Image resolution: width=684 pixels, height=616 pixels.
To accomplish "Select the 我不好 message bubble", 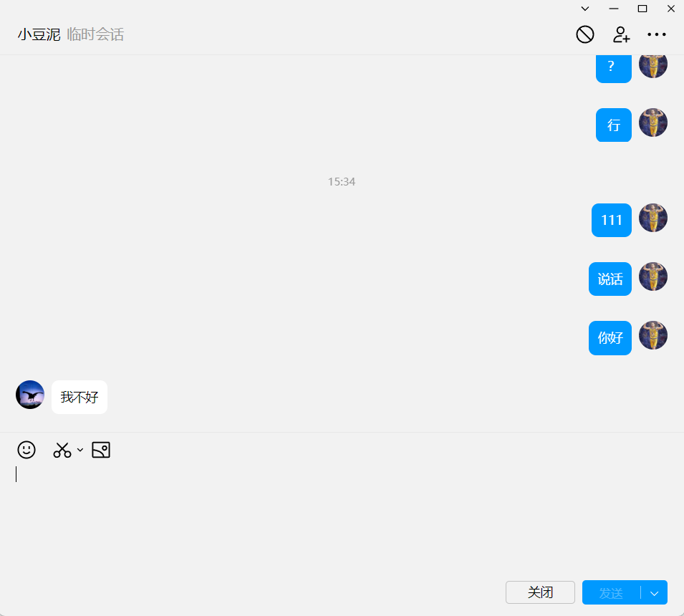I will click(x=80, y=397).
